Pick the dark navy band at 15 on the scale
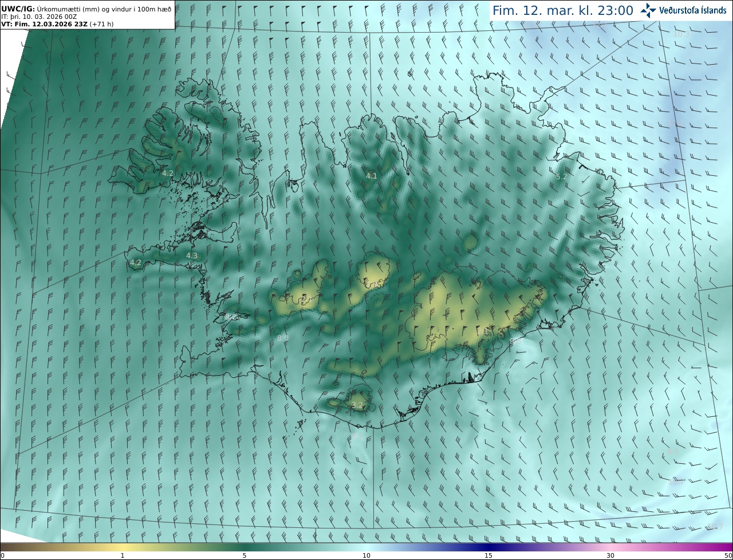Viewport: 733px width, 560px height. (x=488, y=547)
